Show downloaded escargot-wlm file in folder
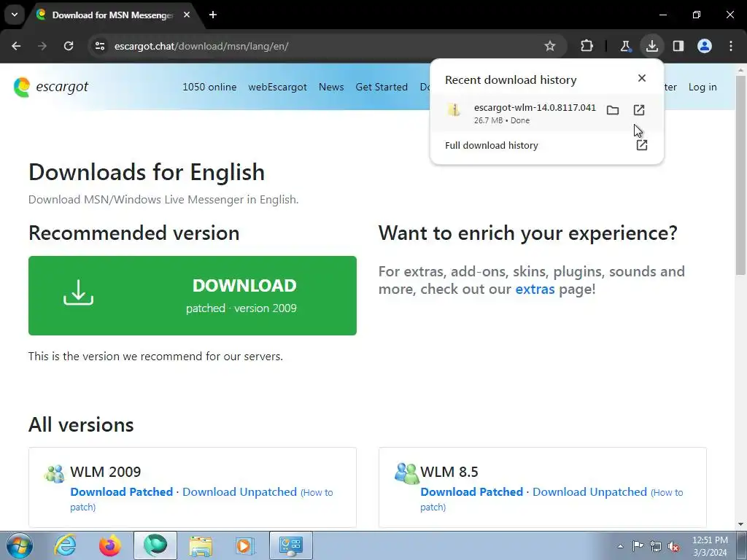 pyautogui.click(x=613, y=111)
